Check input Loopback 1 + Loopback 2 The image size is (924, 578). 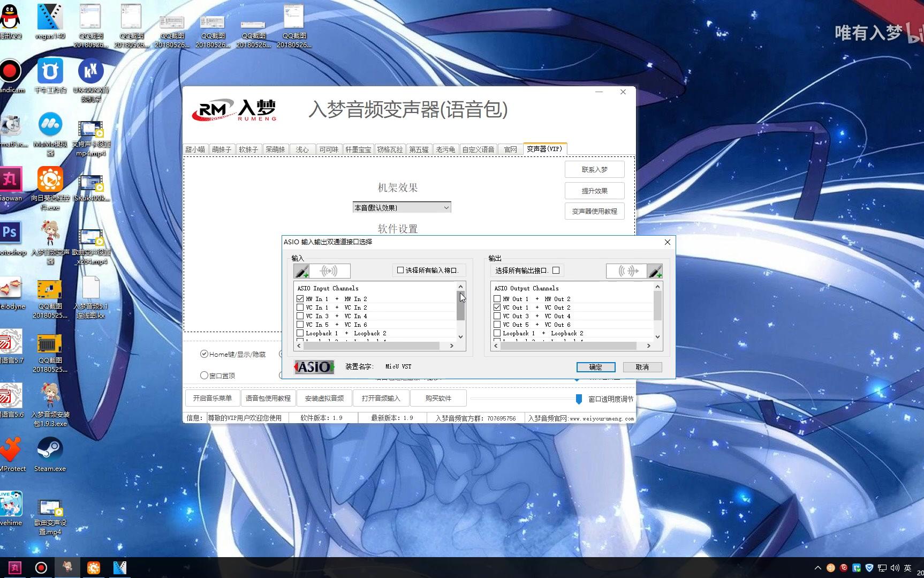(x=300, y=333)
